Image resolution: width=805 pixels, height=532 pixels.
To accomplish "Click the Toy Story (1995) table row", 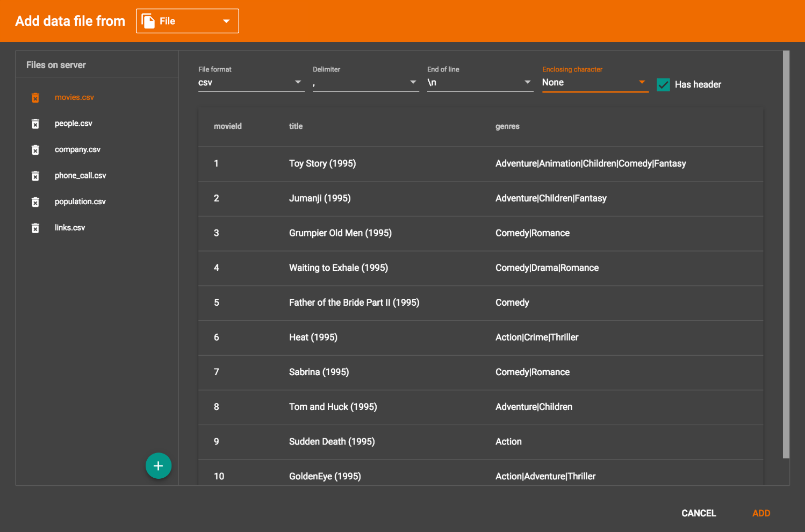I will point(480,164).
